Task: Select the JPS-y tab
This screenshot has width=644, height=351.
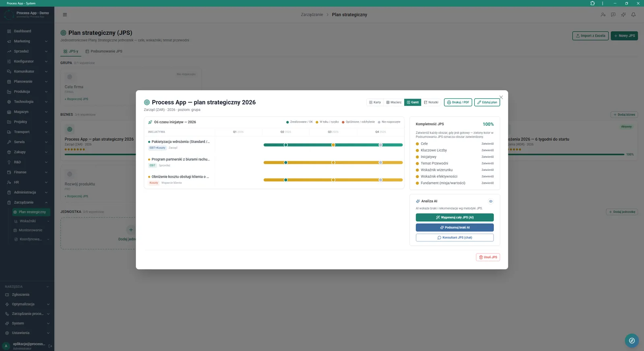Action: 71,51
